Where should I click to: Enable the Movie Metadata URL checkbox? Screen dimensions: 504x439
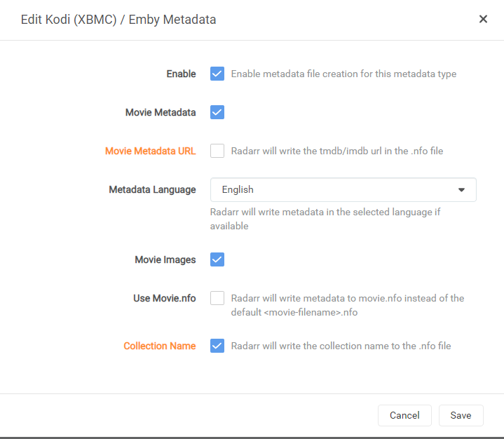pyautogui.click(x=217, y=151)
